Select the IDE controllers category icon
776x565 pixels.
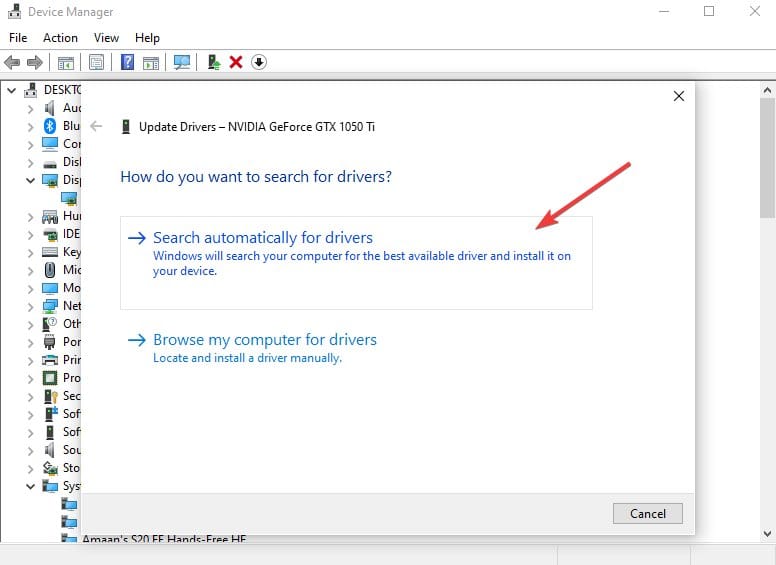click(50, 234)
